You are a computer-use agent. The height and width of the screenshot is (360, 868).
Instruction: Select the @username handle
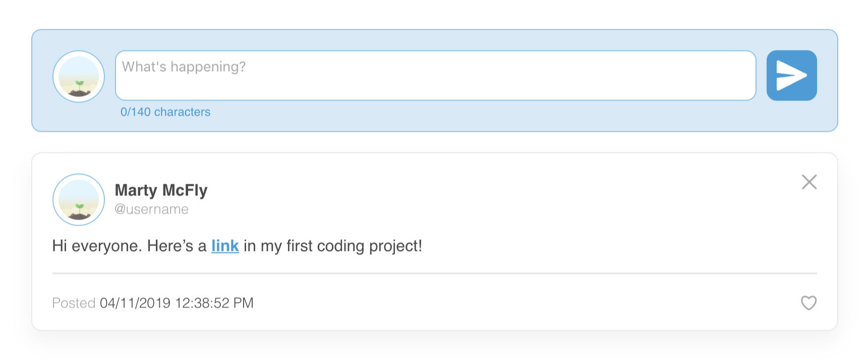(x=151, y=209)
